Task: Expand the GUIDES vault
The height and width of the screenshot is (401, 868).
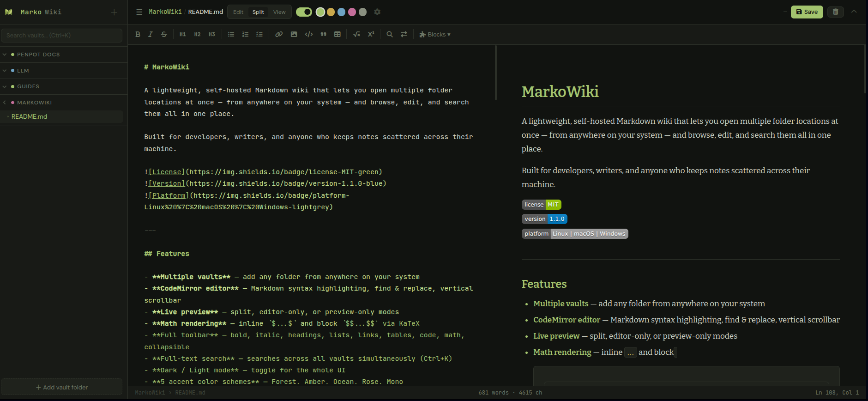Action: pos(64,86)
